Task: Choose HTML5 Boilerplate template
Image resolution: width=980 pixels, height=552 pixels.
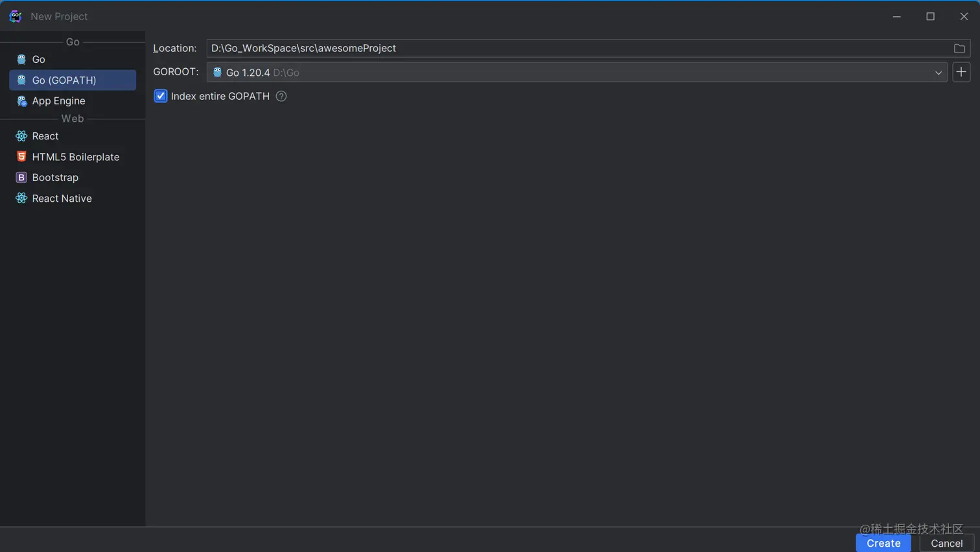Action: click(x=73, y=156)
